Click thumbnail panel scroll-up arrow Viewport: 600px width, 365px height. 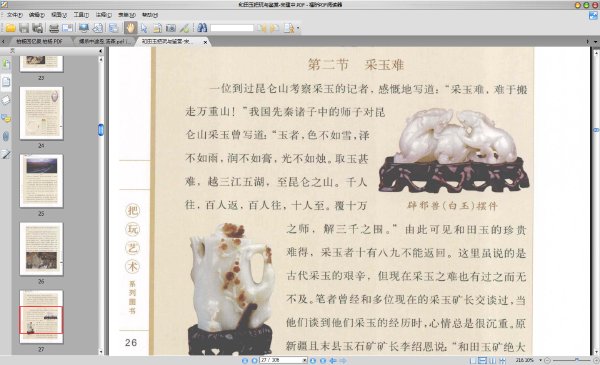click(x=101, y=60)
